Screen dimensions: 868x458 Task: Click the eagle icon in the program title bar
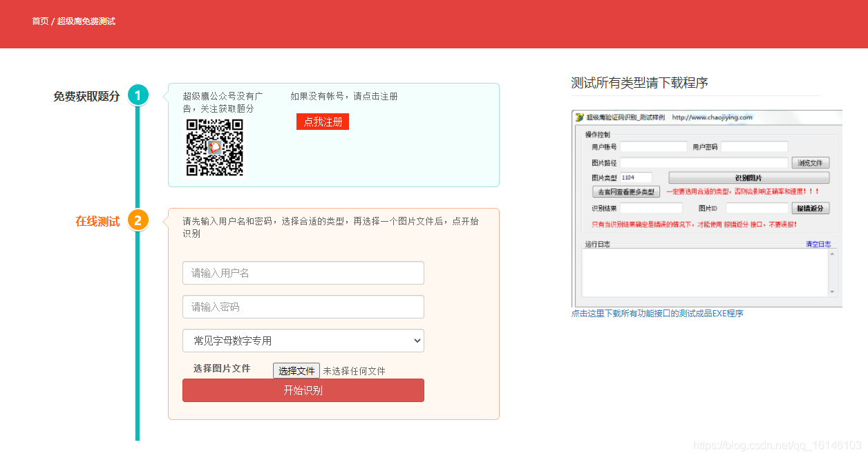pos(579,117)
